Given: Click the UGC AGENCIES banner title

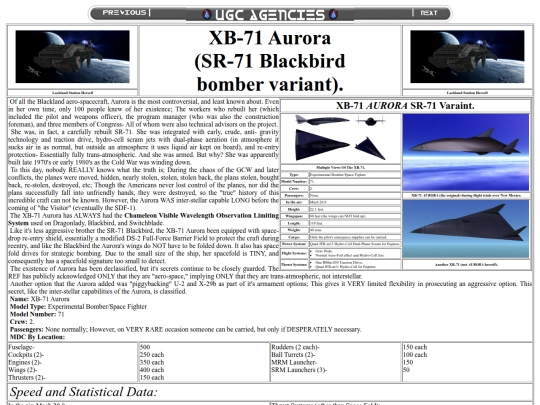Looking at the screenshot, I should [x=270, y=14].
